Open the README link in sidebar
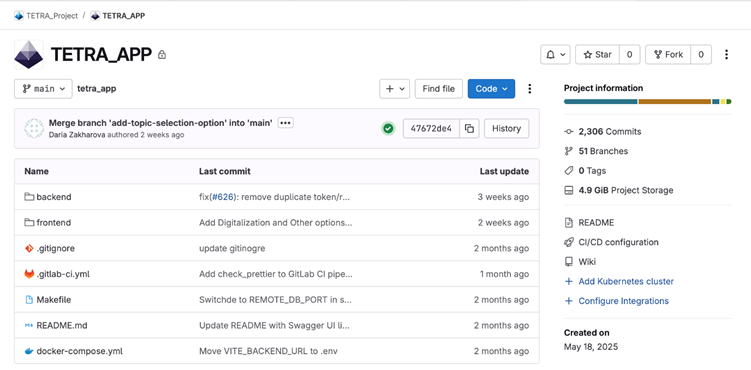751x370 pixels. [x=596, y=223]
